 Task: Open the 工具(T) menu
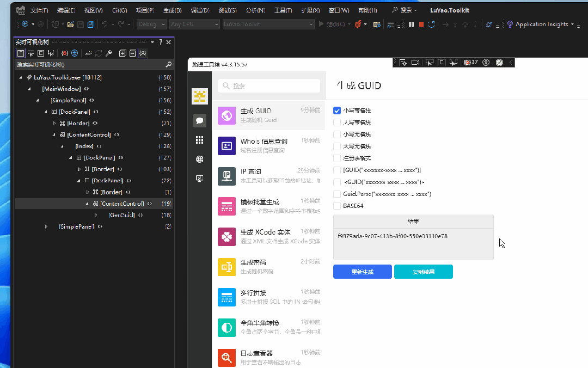[x=283, y=10]
